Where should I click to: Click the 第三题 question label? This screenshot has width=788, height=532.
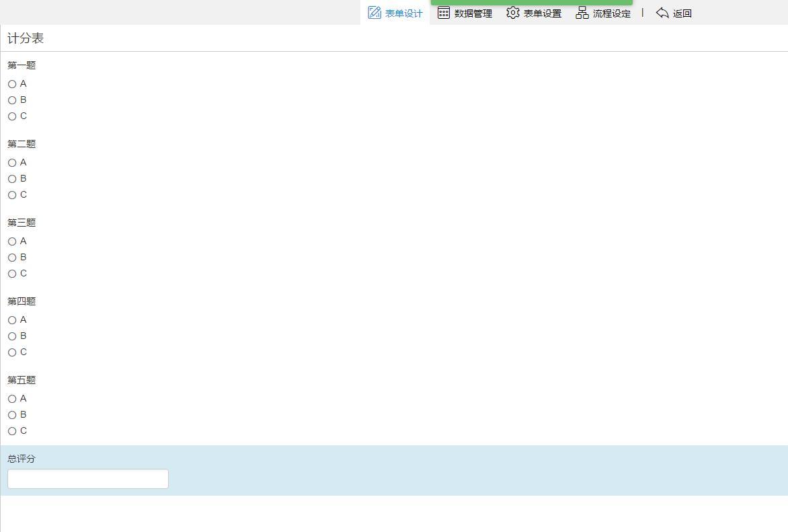click(22, 223)
